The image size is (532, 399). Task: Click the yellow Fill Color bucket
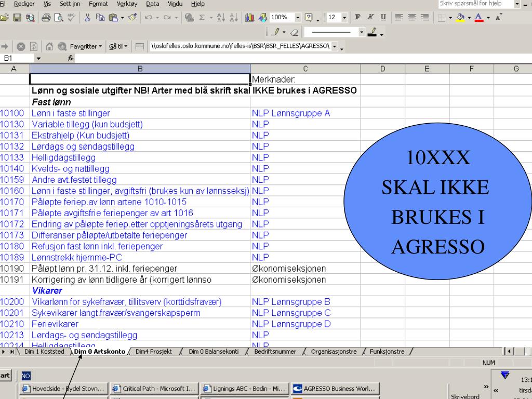[460, 17]
